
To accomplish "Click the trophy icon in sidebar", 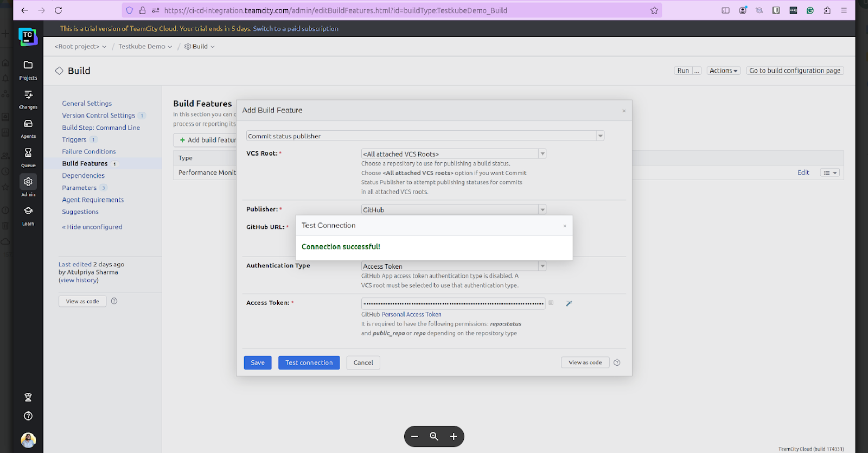I will tap(28, 397).
